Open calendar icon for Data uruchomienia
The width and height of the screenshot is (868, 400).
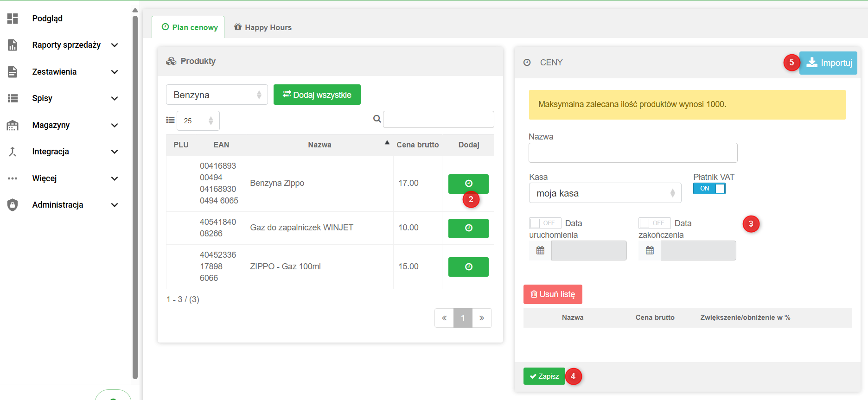tap(540, 250)
